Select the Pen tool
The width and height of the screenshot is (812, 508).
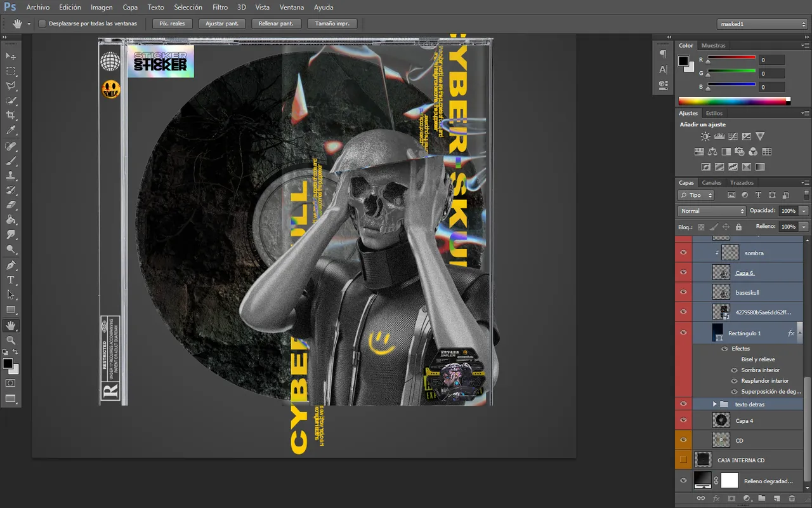click(x=11, y=265)
